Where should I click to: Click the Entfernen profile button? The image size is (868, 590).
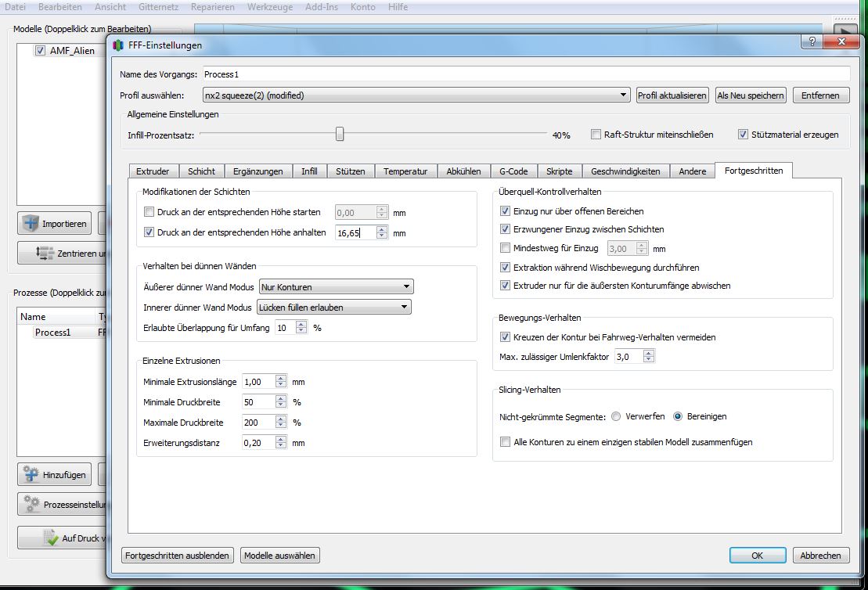pos(821,95)
